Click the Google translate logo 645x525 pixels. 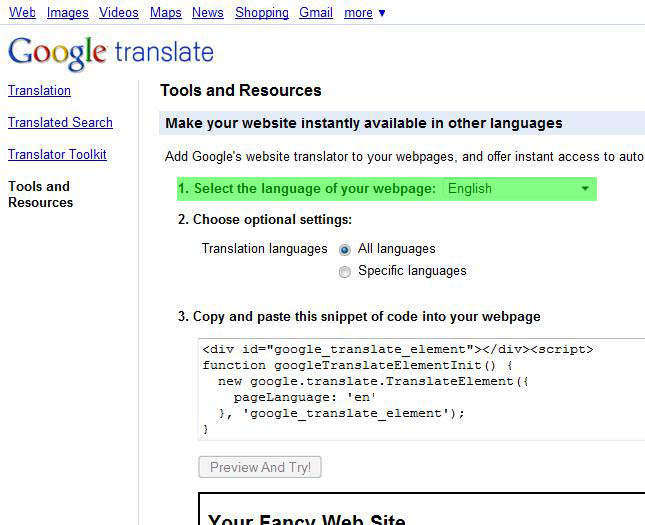(x=111, y=53)
